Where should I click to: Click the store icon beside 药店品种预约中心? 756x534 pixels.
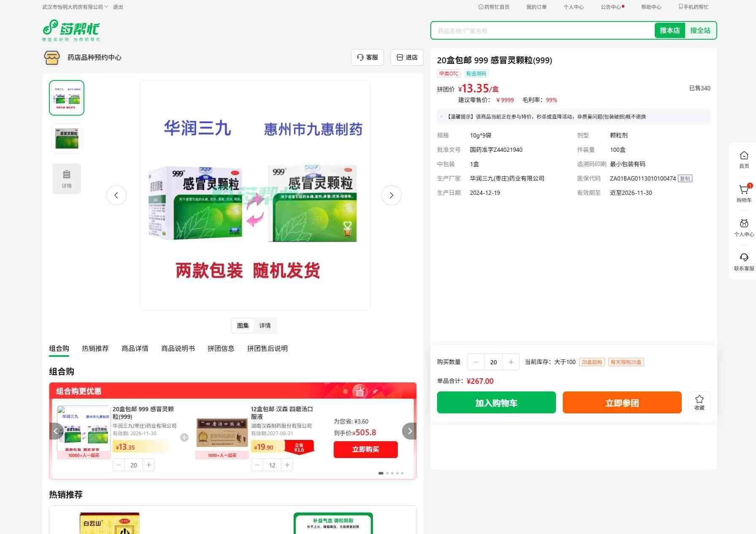(x=52, y=57)
